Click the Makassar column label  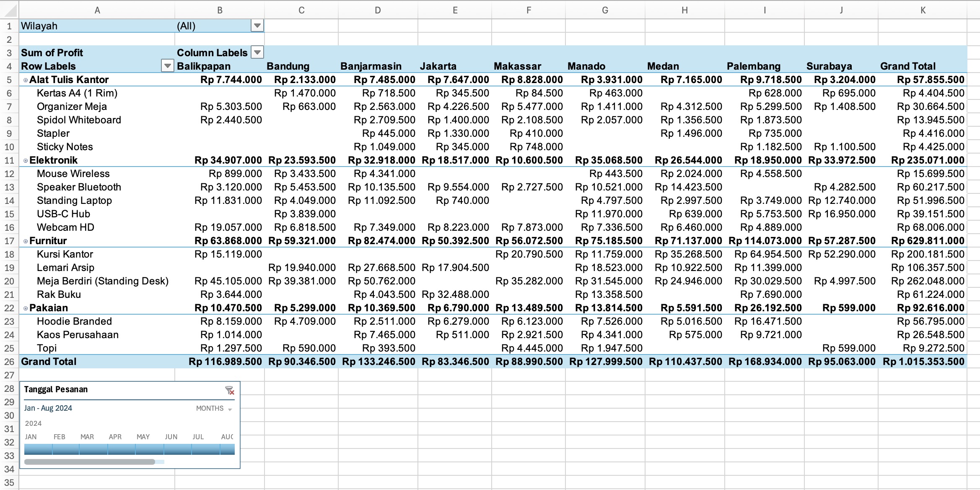(517, 66)
